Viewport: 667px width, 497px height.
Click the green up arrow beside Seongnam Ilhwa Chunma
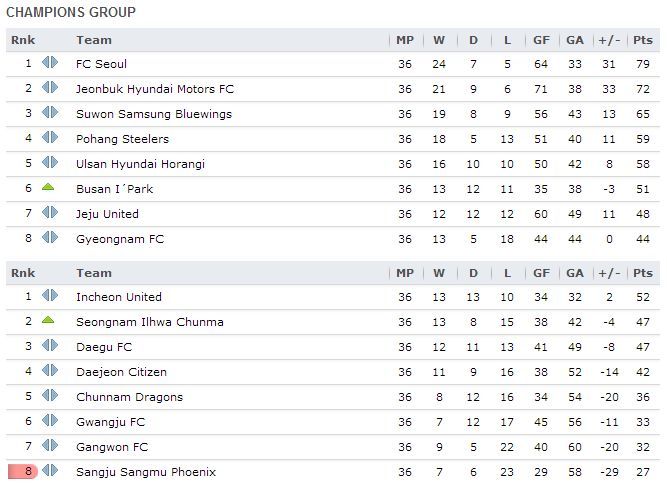[48, 320]
